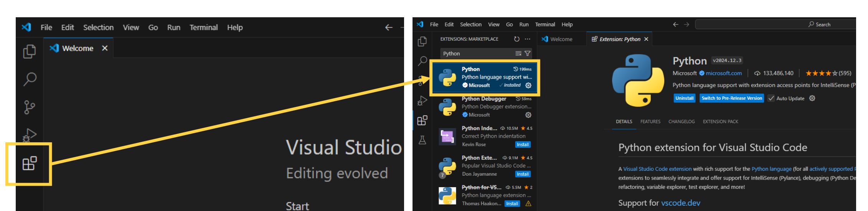
Task: Open manage gear for installed Python extension in list
Action: pyautogui.click(x=528, y=85)
